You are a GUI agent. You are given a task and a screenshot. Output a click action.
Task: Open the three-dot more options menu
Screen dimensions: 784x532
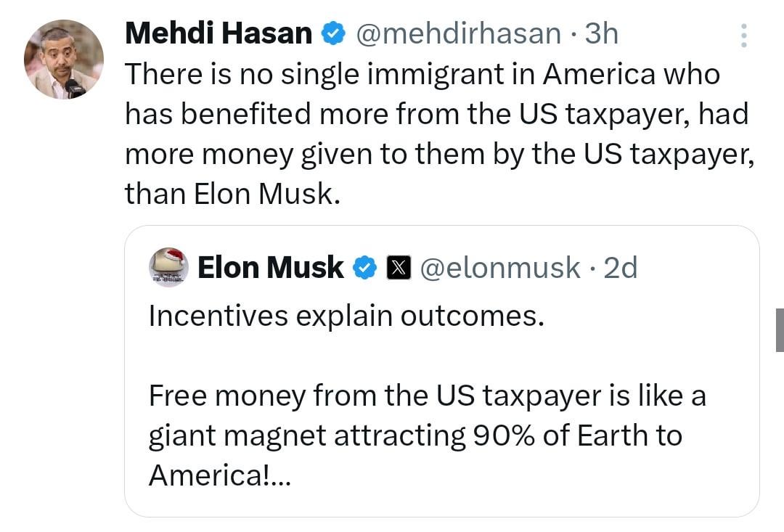[743, 35]
